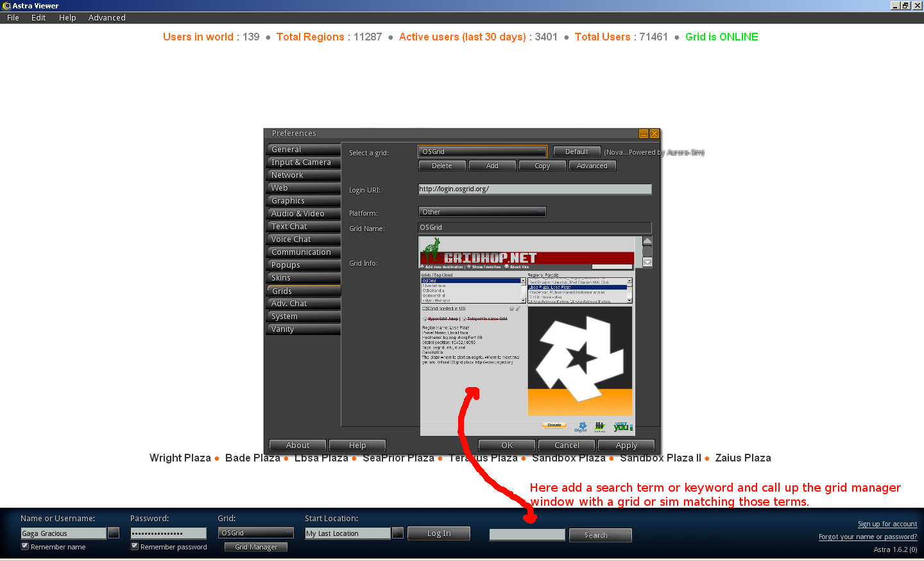Screen dimensions: 924x561
Task: Click the Search button on login bar
Action: pos(601,535)
